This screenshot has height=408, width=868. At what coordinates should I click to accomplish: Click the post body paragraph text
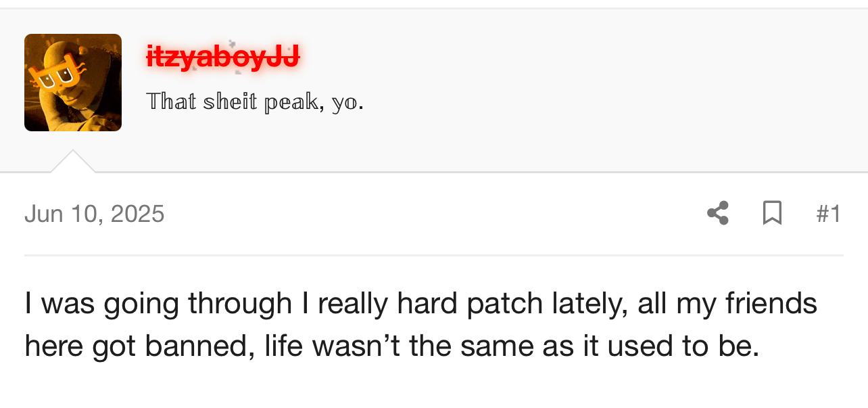[x=419, y=325]
